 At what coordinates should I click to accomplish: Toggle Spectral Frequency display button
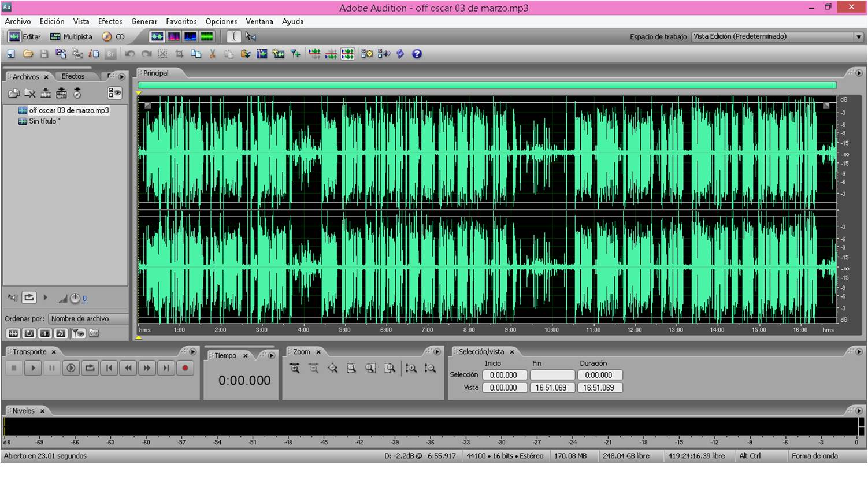[x=173, y=36]
